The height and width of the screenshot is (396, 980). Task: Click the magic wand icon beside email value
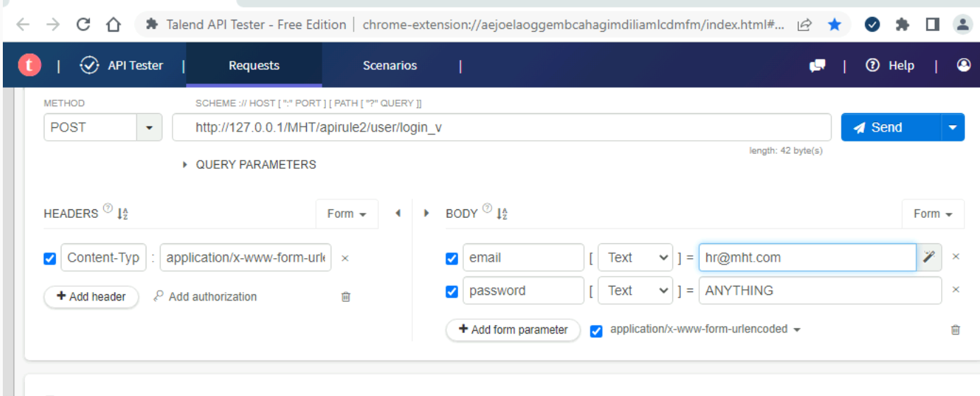(929, 257)
